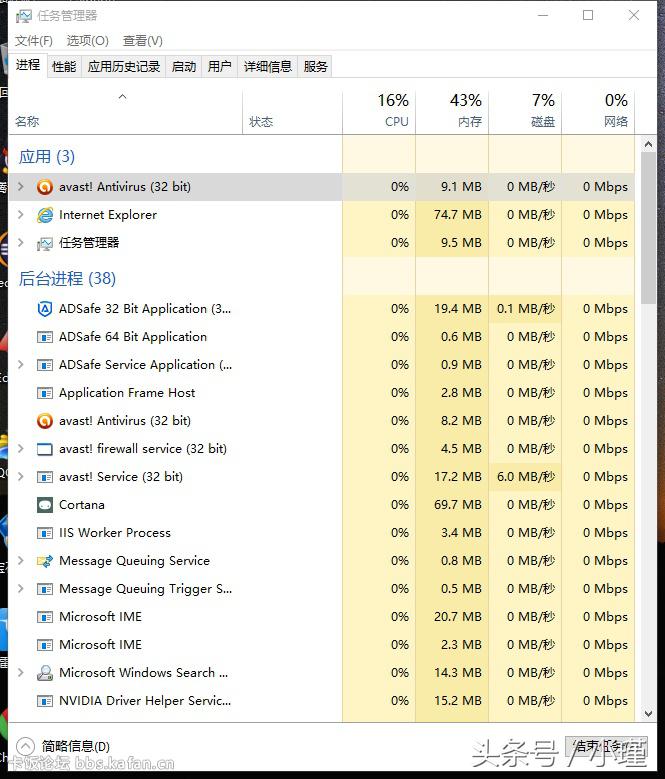This screenshot has height=779, width=665.
Task: Click the Message Queuing Service icon
Action: click(45, 561)
